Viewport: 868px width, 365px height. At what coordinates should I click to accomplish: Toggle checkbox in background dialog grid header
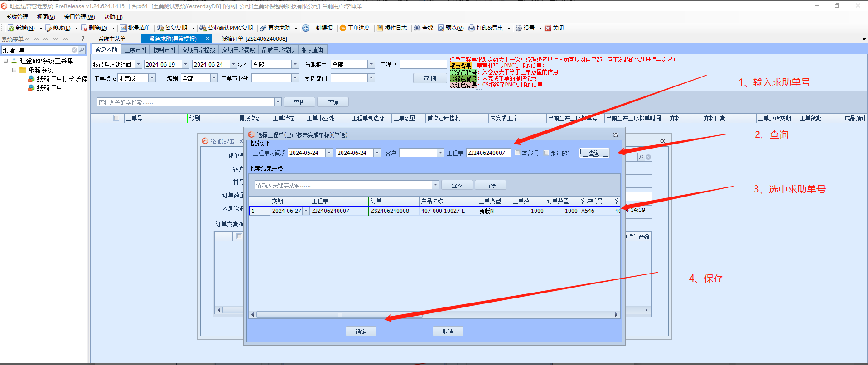[240, 236]
